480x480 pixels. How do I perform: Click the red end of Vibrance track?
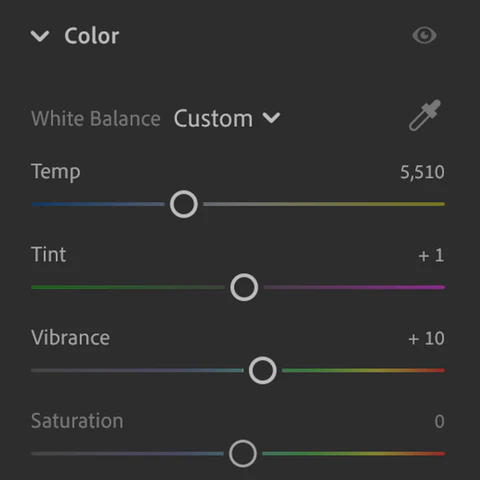[433, 370]
